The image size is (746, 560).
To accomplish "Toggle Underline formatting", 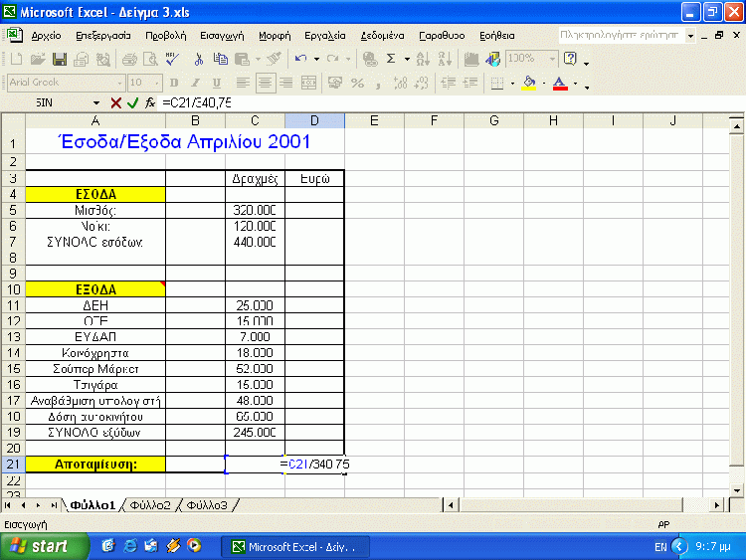I will pos(217,84).
